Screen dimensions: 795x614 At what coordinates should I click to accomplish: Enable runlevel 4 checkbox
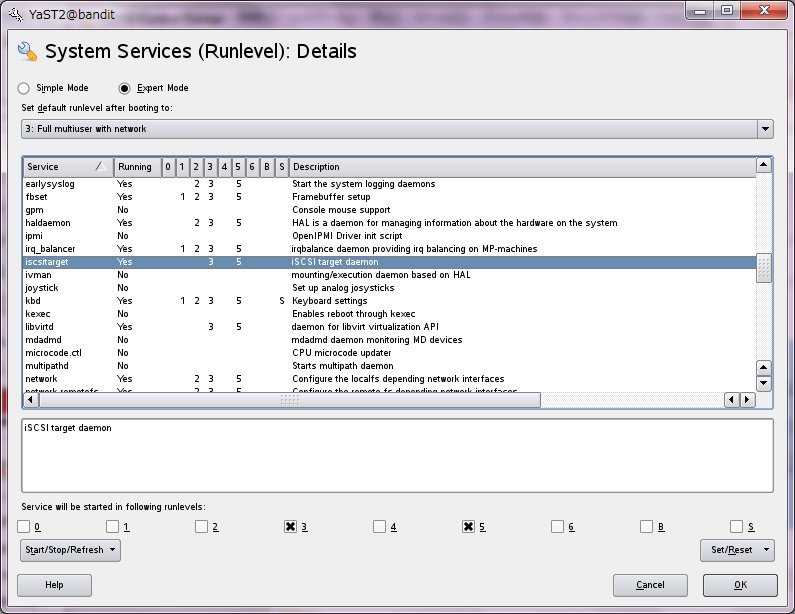pyautogui.click(x=379, y=527)
